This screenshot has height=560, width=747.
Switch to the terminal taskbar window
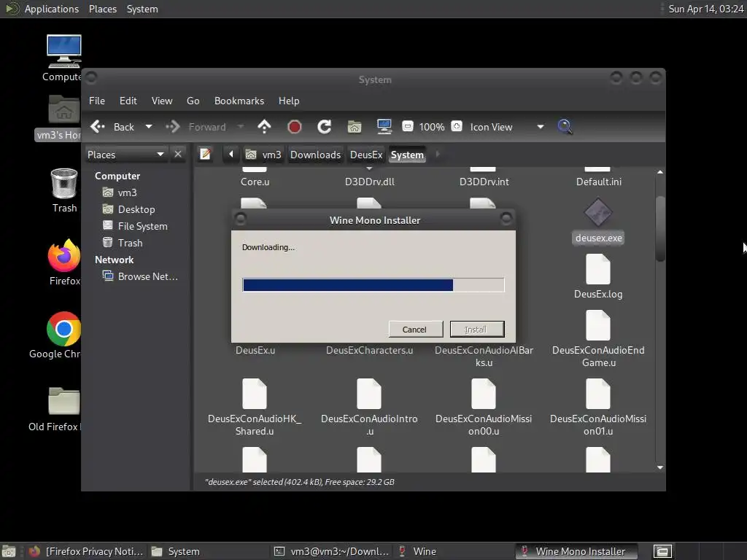pyautogui.click(x=332, y=551)
